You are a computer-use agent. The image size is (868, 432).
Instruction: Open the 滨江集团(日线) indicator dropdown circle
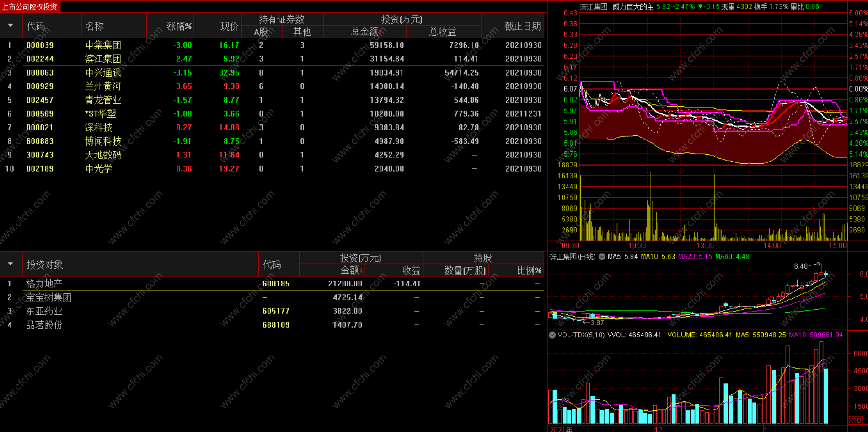(602, 257)
